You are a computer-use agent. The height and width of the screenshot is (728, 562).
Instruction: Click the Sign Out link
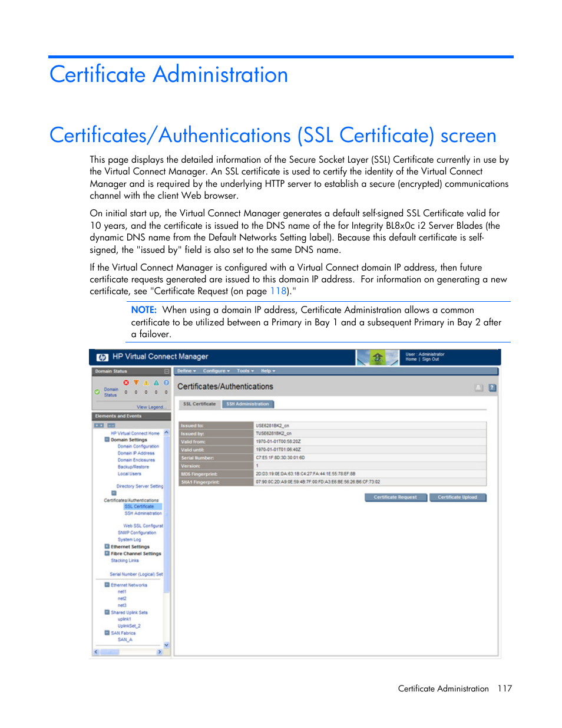click(431, 359)
